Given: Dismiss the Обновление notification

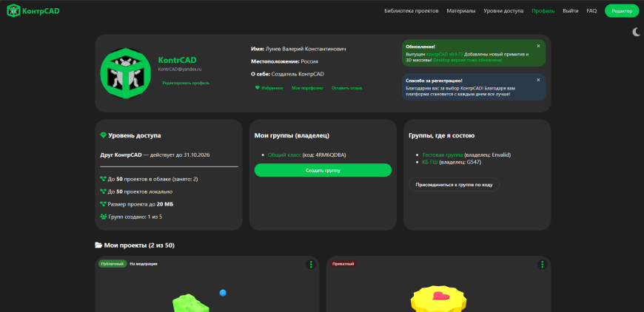Looking at the screenshot, I should coord(538,46).
